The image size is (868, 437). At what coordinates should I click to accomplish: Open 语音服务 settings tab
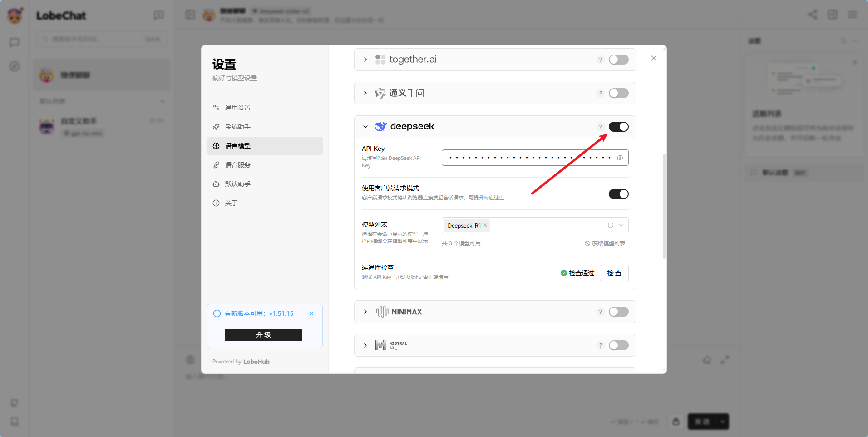tap(265, 165)
